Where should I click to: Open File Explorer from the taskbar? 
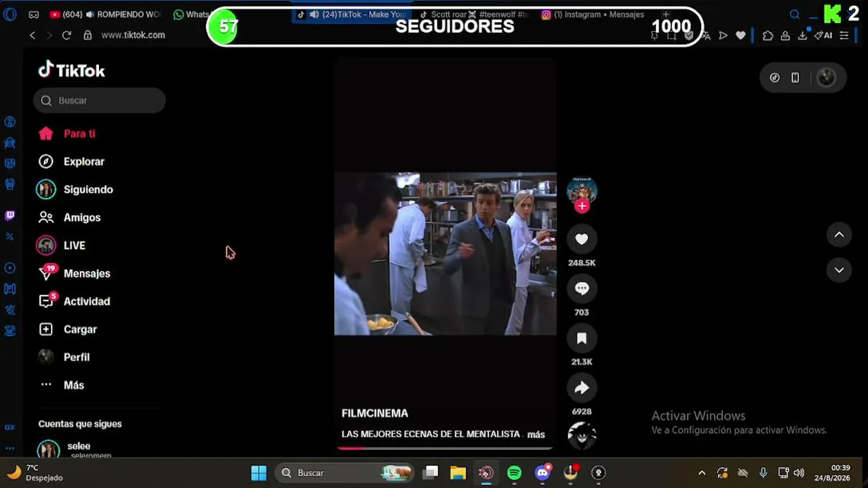click(458, 473)
